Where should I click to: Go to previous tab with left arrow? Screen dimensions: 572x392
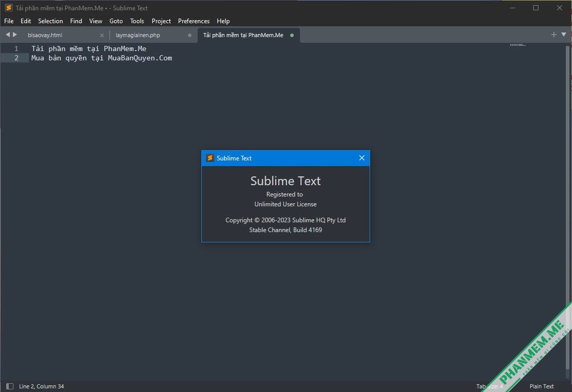click(x=8, y=35)
